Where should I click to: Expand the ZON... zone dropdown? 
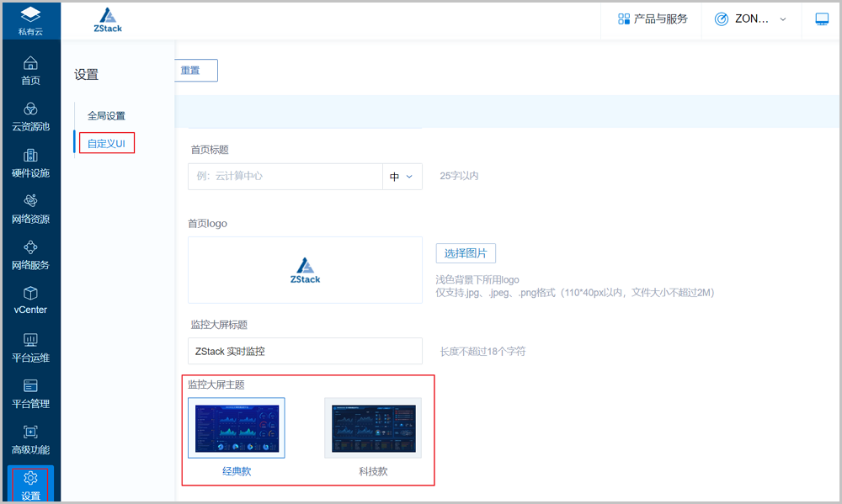pyautogui.click(x=750, y=19)
